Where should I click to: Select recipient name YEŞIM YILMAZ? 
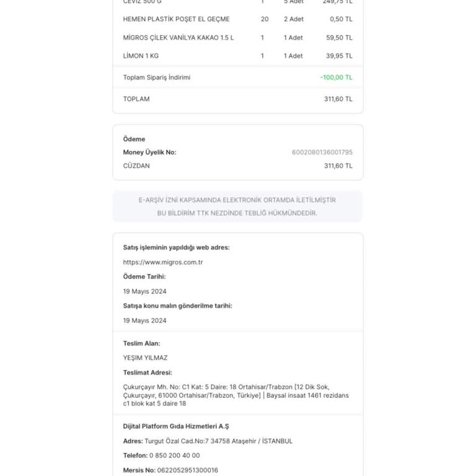145,358
